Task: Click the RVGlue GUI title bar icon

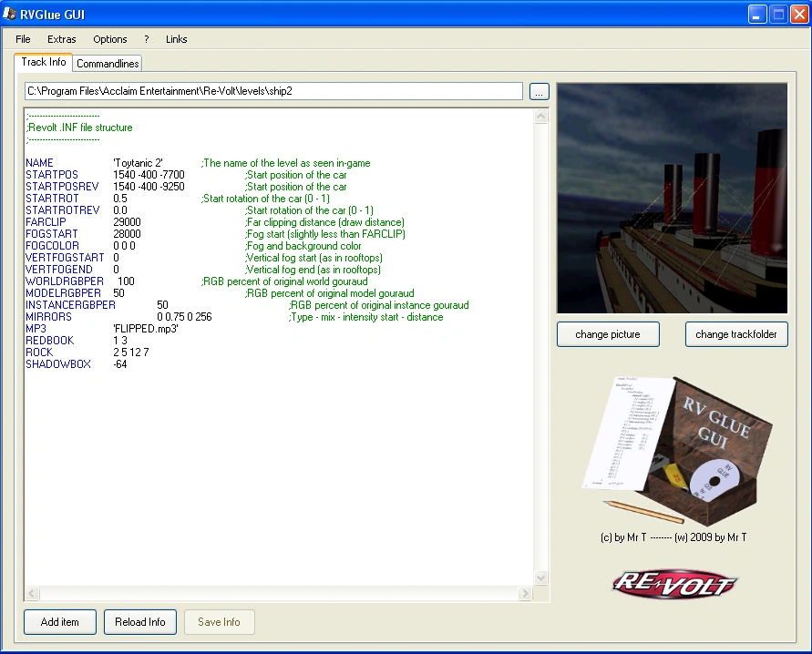Action: click(x=9, y=14)
